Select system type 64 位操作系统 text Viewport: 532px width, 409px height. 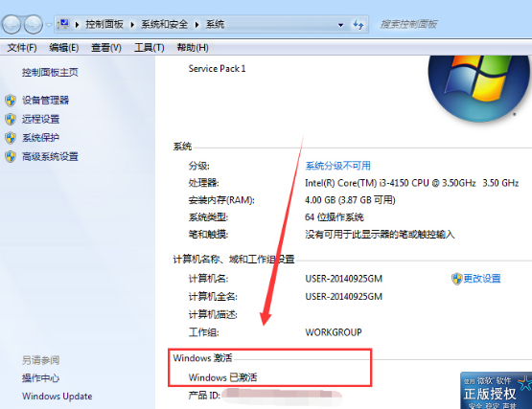(x=335, y=217)
